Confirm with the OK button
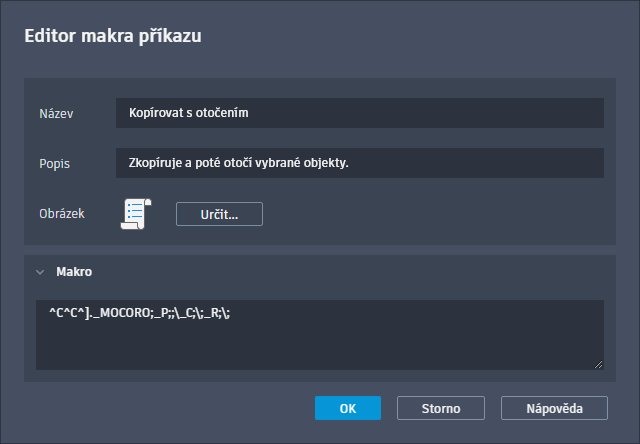The image size is (640, 444). click(x=347, y=408)
